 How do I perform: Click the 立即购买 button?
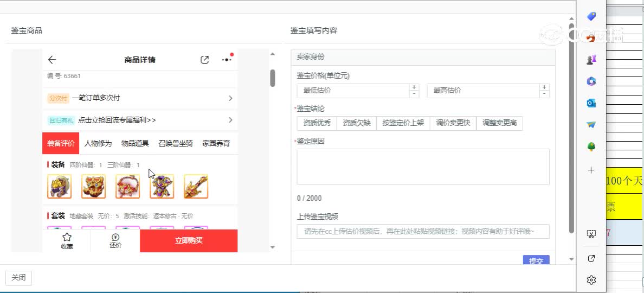click(x=189, y=241)
